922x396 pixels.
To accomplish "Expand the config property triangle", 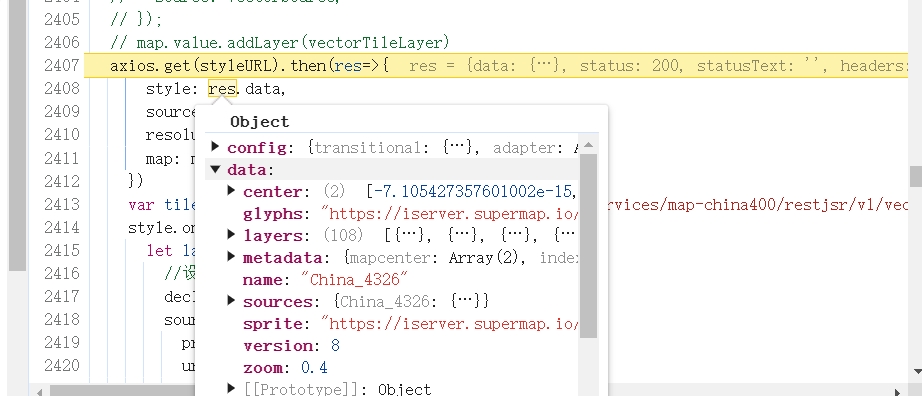I will coord(215,146).
